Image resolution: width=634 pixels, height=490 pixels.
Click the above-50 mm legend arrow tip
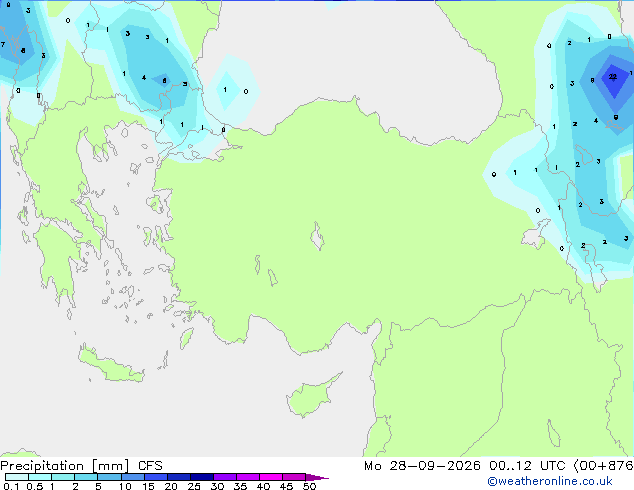317,477
